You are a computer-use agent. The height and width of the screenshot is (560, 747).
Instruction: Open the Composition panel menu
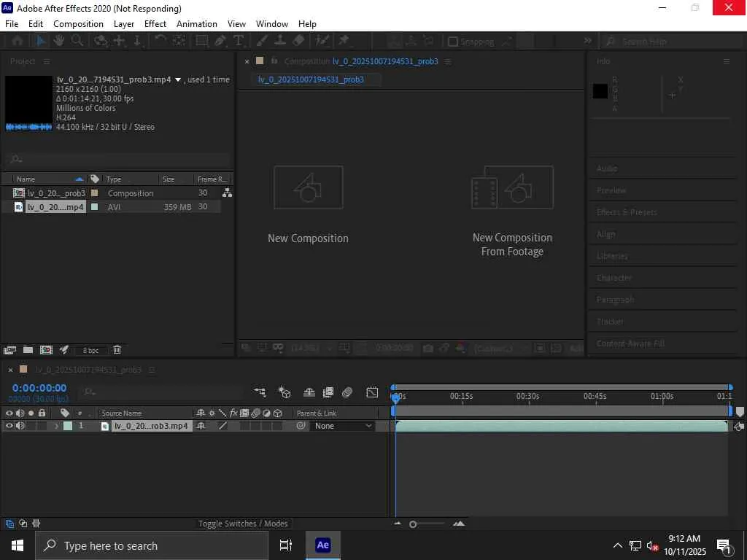coord(449,62)
